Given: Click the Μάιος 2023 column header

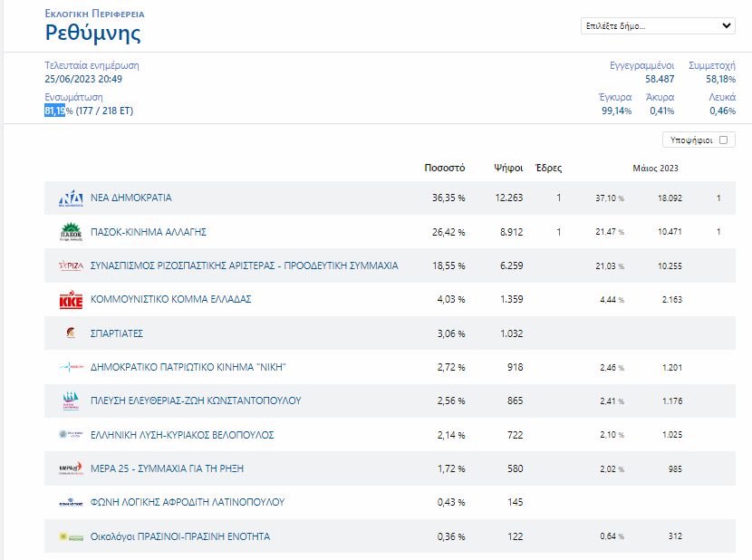Looking at the screenshot, I should click(655, 168).
